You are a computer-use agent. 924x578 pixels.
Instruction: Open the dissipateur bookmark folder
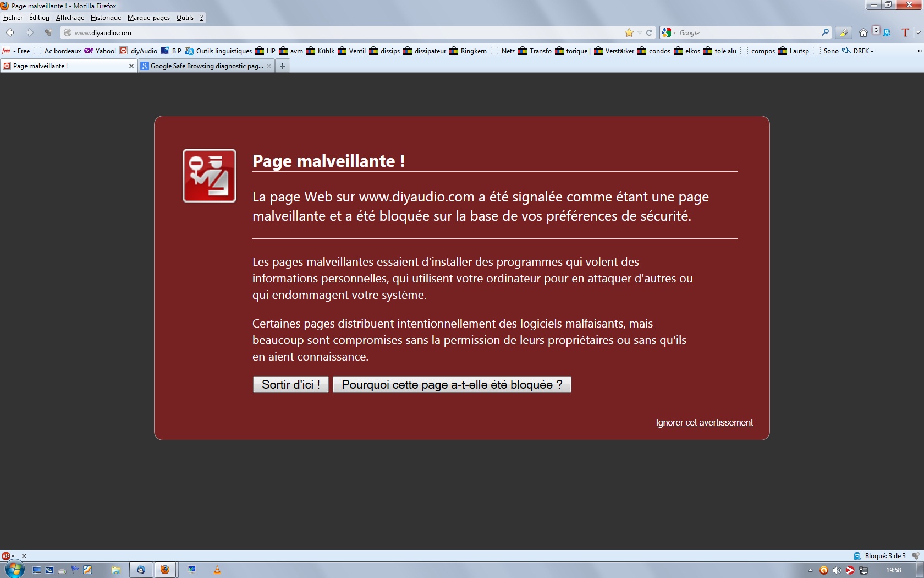[425, 51]
